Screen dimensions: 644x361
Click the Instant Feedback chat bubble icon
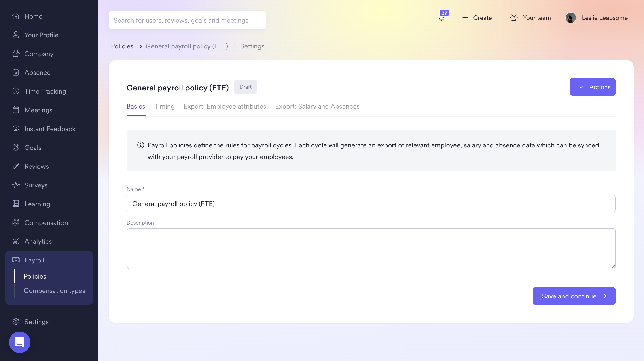click(16, 129)
